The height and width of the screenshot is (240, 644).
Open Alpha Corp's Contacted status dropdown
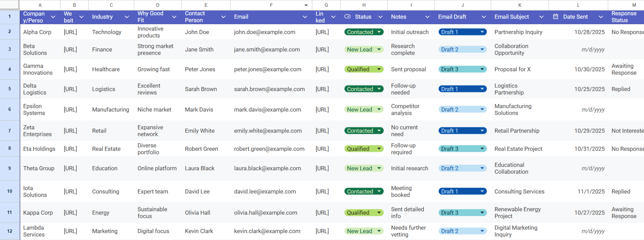379,32
